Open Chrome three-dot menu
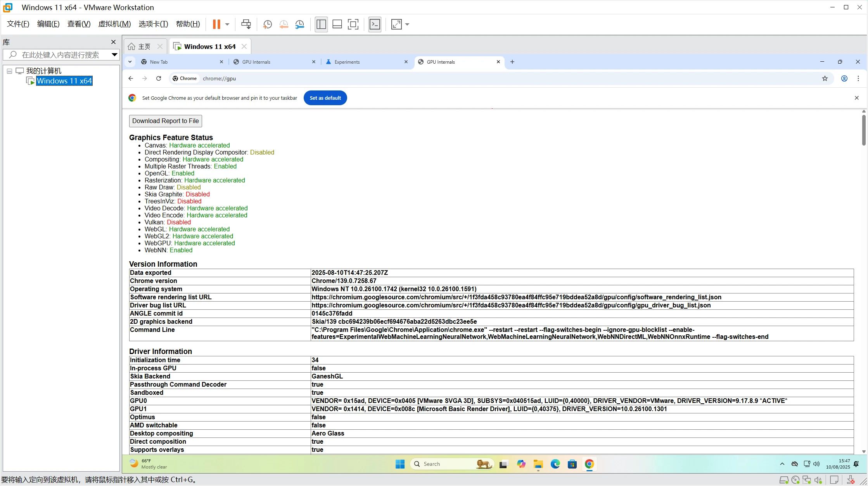 coord(858,78)
